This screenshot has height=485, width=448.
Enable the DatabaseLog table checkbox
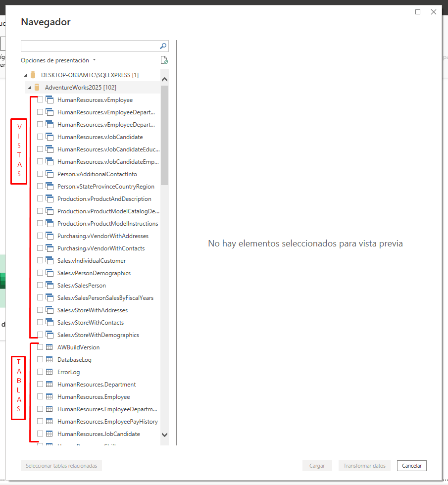[x=40, y=360]
